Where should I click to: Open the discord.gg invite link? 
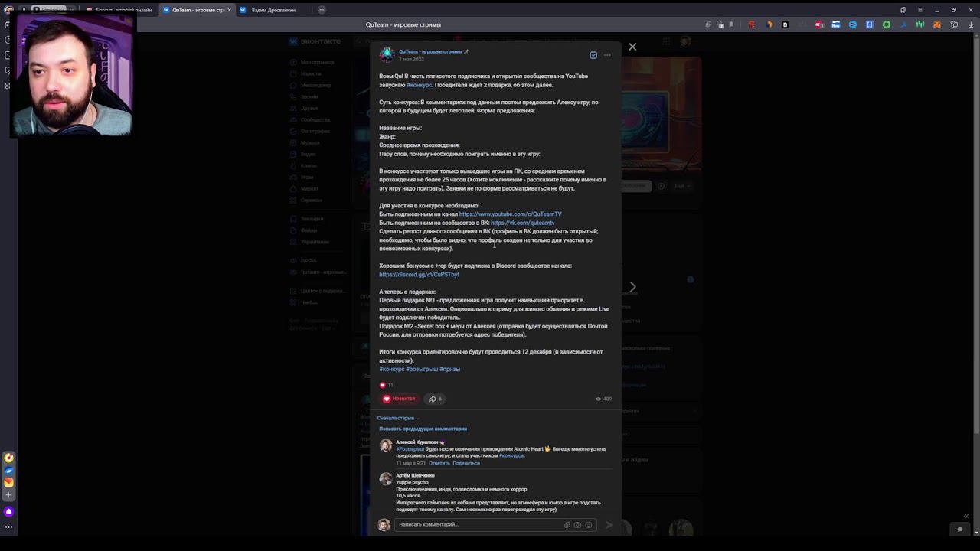(x=419, y=275)
